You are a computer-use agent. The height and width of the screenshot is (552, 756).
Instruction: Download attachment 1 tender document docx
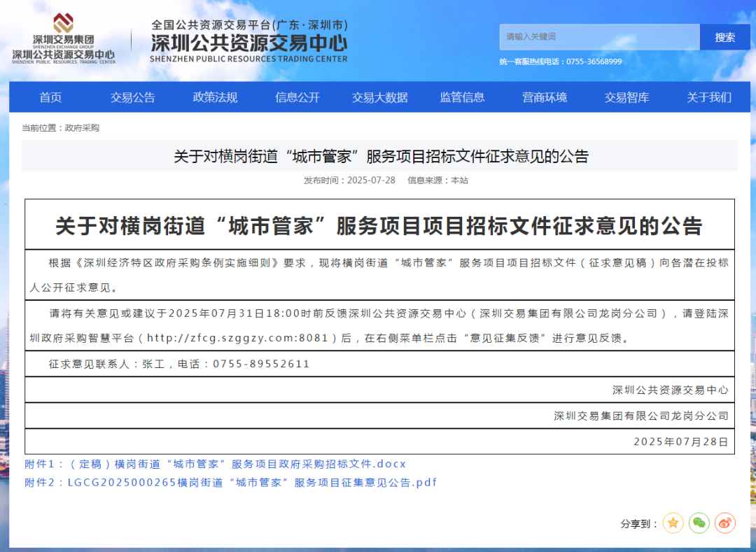pyautogui.click(x=215, y=464)
